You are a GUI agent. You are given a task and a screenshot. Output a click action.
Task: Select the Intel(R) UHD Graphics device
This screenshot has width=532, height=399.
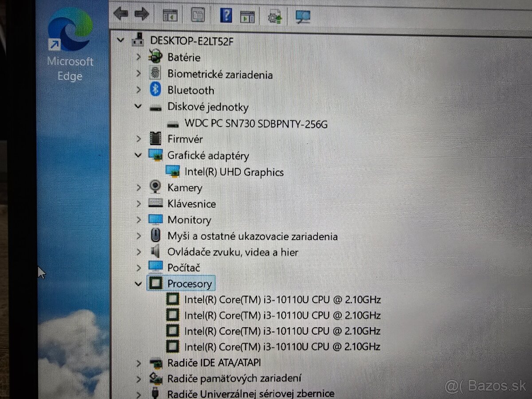point(234,172)
